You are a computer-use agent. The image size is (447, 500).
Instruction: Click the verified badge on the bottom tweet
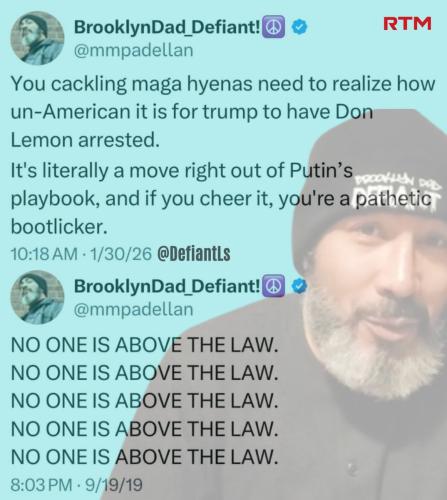tap(300, 286)
